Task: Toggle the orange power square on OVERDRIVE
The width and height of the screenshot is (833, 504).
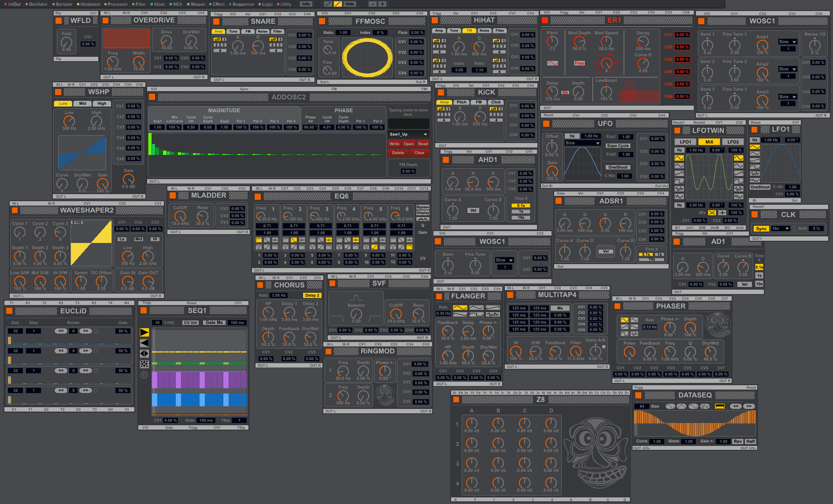Action: (x=106, y=20)
